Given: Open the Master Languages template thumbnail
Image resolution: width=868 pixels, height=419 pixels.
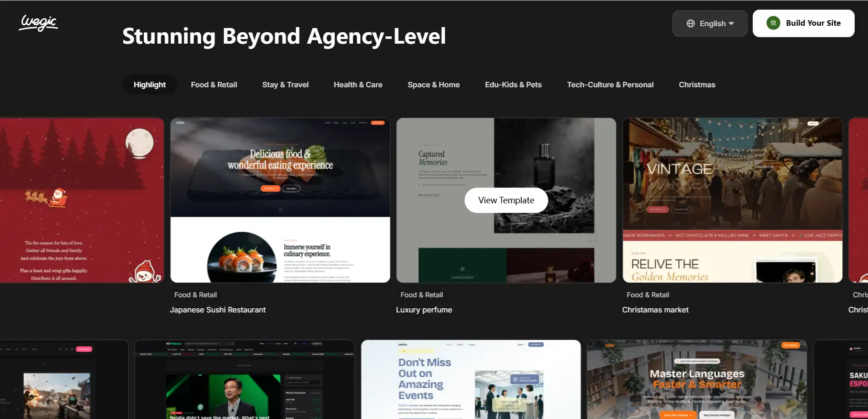Looking at the screenshot, I should [697, 379].
